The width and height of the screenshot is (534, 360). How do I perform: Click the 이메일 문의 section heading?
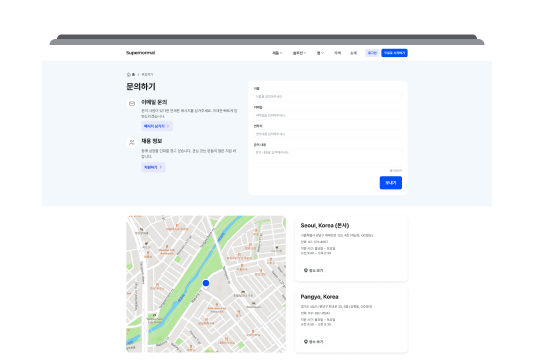(154, 102)
